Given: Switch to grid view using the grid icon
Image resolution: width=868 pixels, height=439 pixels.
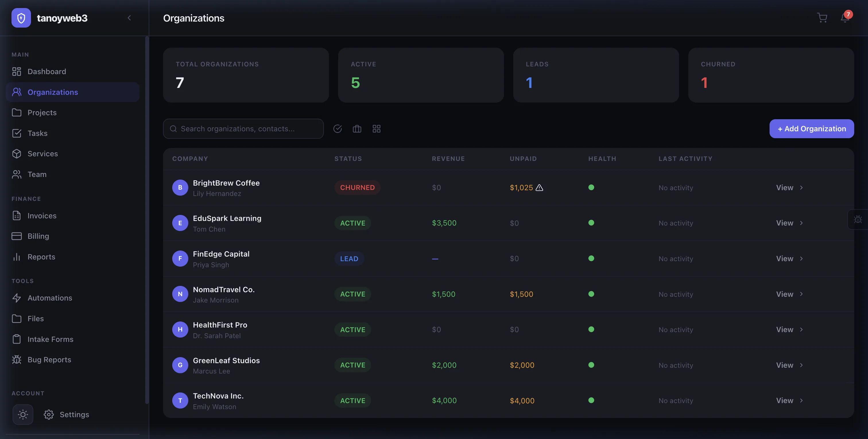Looking at the screenshot, I should (x=376, y=128).
